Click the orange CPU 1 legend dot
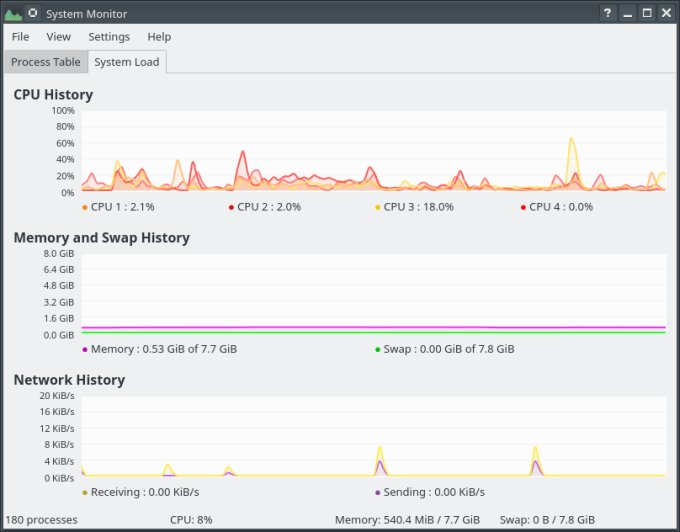The height and width of the screenshot is (532, 680). (85, 207)
